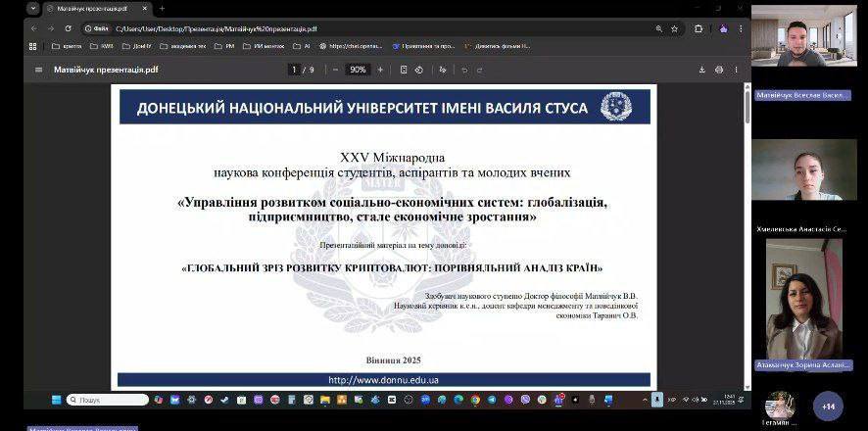Click the 90% zoom level field

coord(358,70)
